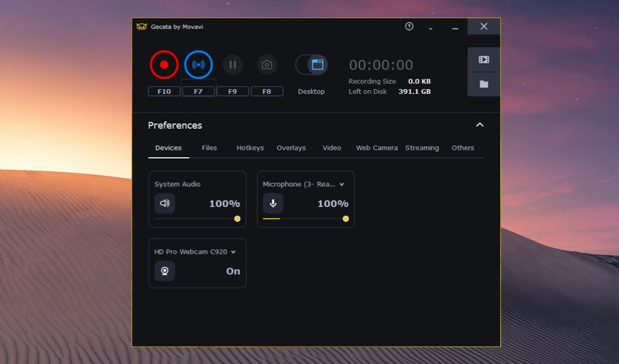Close the Gecata by Movavi window
The image size is (619, 364).
pos(483,26)
